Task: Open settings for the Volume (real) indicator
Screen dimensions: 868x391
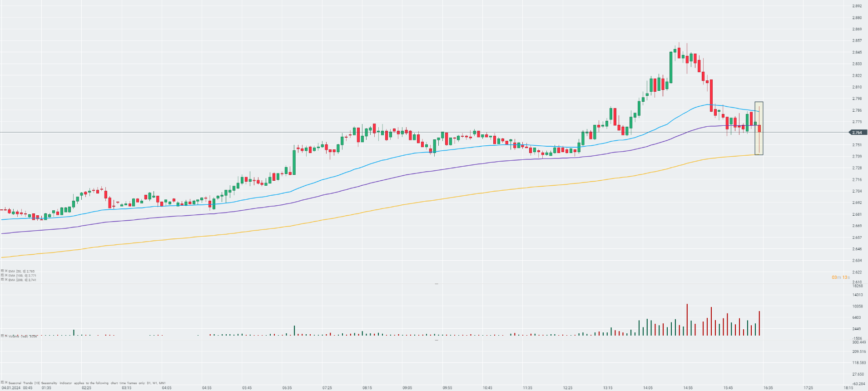Action: pos(2,336)
